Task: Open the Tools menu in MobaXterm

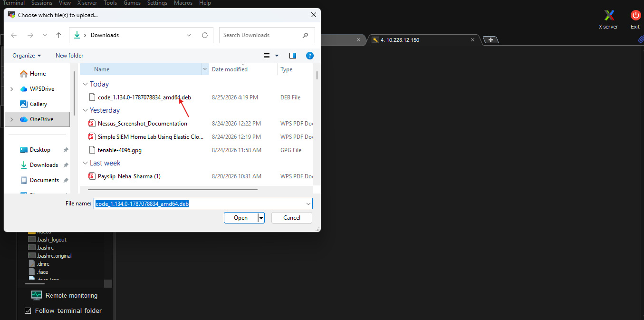Action: (x=110, y=3)
